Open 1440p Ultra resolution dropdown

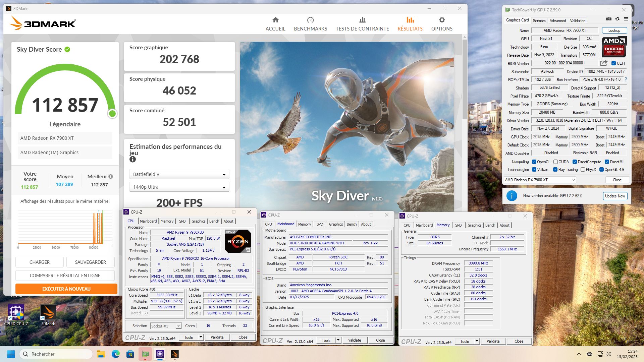179,187
